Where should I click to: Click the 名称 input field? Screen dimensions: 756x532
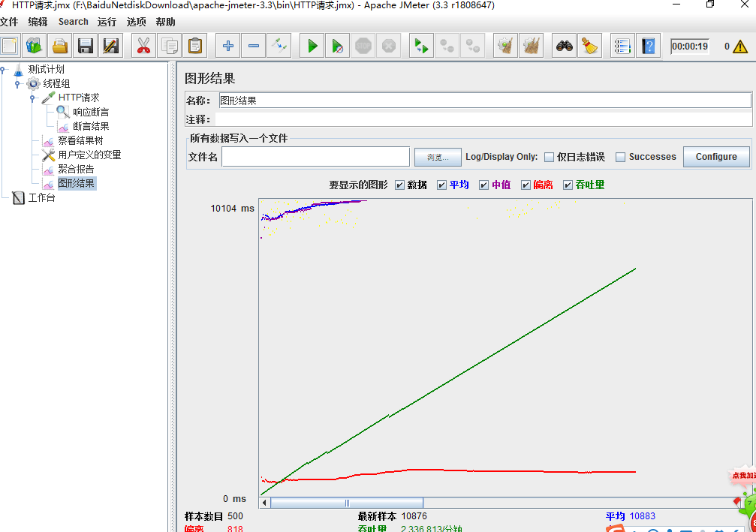tap(485, 101)
